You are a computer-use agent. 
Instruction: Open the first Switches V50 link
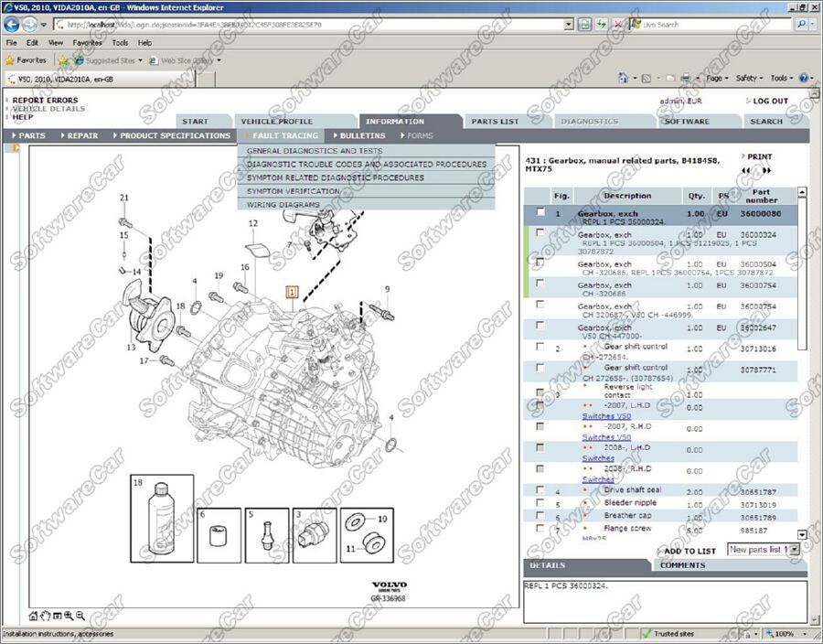pos(606,416)
